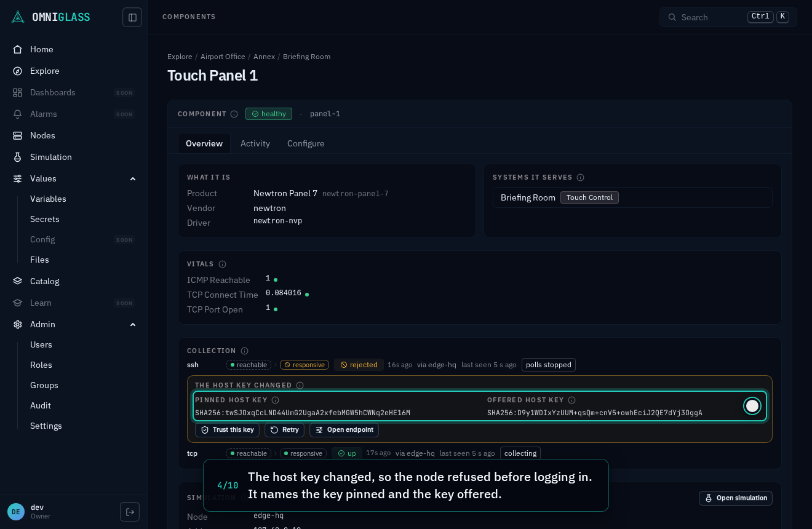
Task: Go to Airport Office breadcrumb
Action: click(223, 57)
